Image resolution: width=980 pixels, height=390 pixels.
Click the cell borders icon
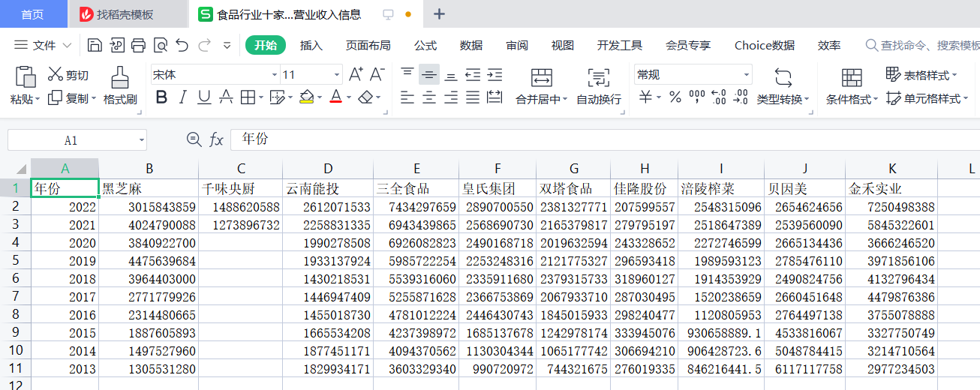[247, 97]
